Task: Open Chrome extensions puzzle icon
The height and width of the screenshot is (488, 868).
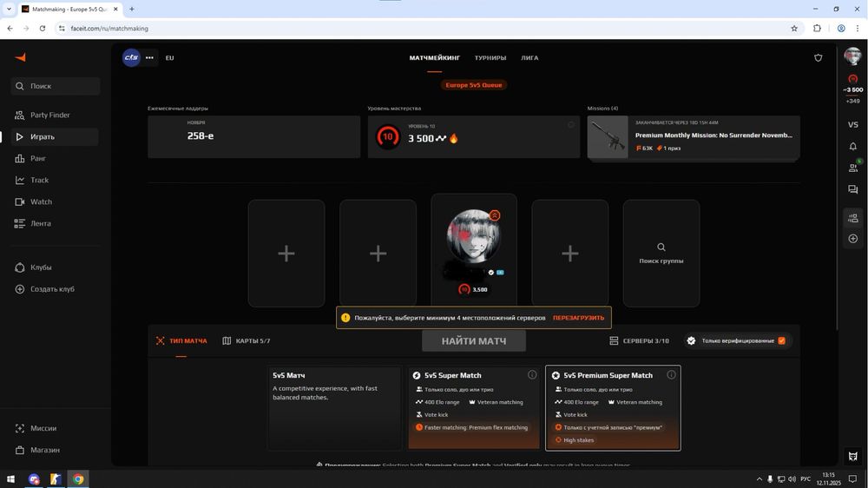Action: click(817, 29)
